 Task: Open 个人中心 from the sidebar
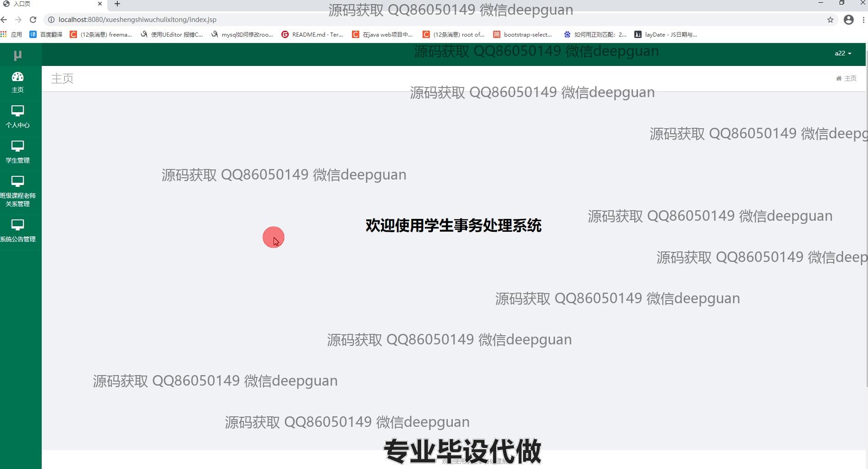click(x=17, y=116)
